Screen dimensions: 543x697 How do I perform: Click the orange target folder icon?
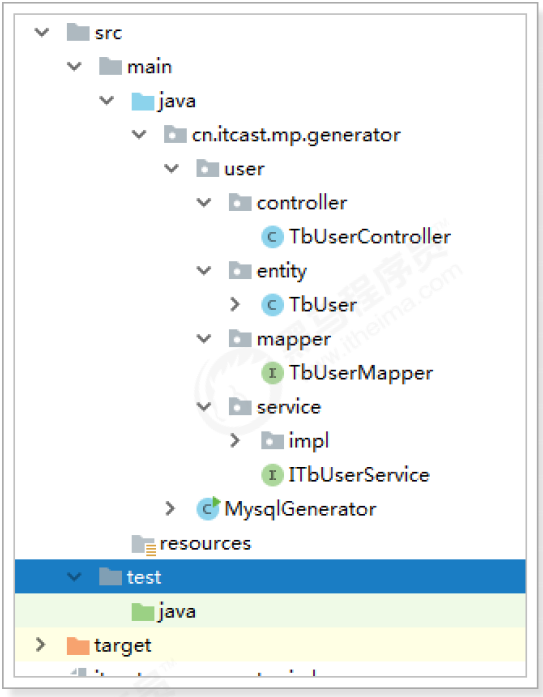78,645
